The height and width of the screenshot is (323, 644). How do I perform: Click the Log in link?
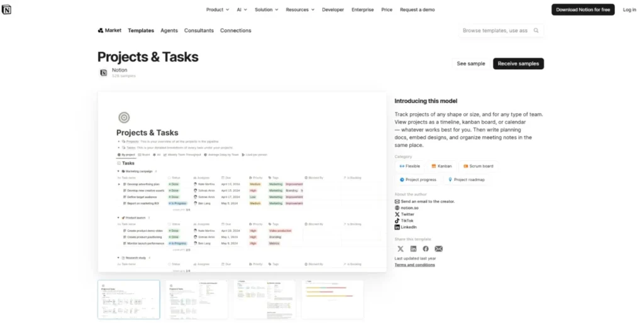coord(629,9)
